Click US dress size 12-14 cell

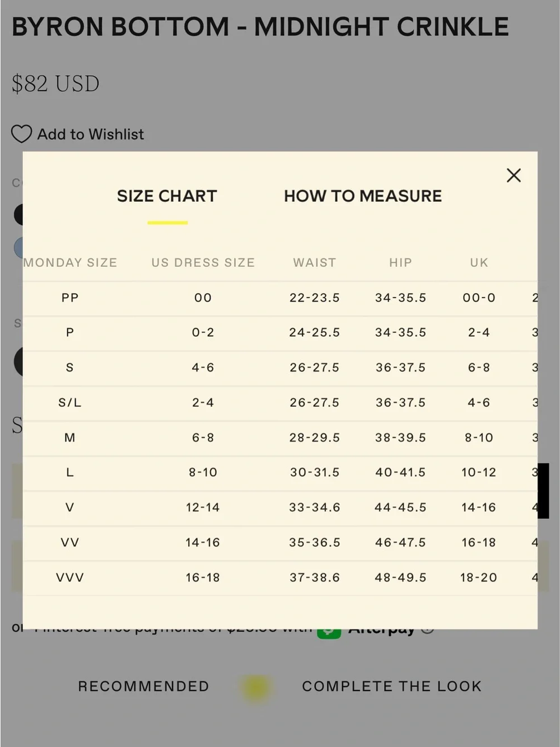203,508
